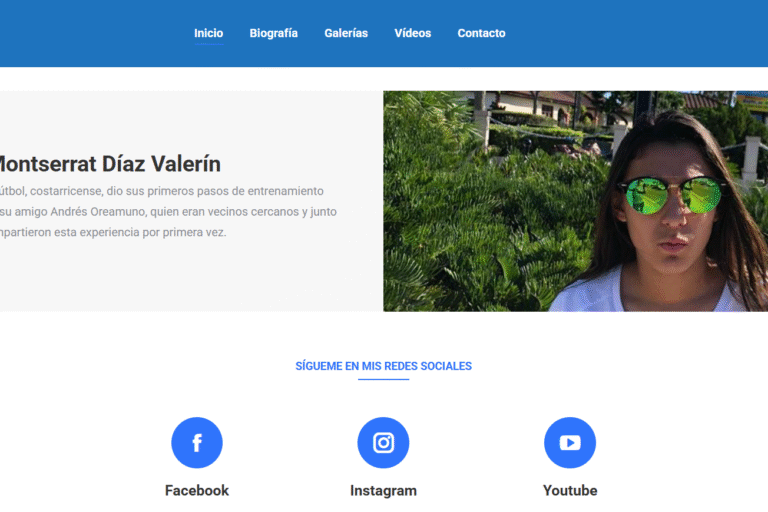Click the Youtube text label
The width and height of the screenshot is (768, 512).
(x=570, y=490)
